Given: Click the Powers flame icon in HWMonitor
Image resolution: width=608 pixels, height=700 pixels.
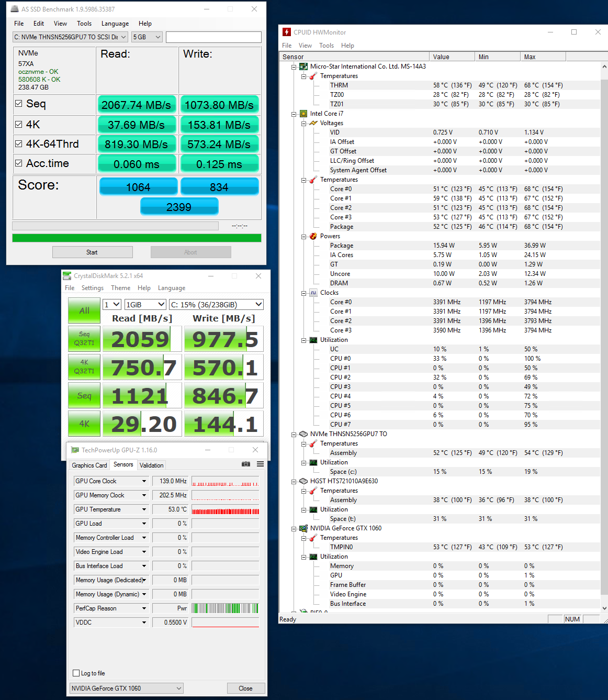Looking at the screenshot, I should (313, 236).
